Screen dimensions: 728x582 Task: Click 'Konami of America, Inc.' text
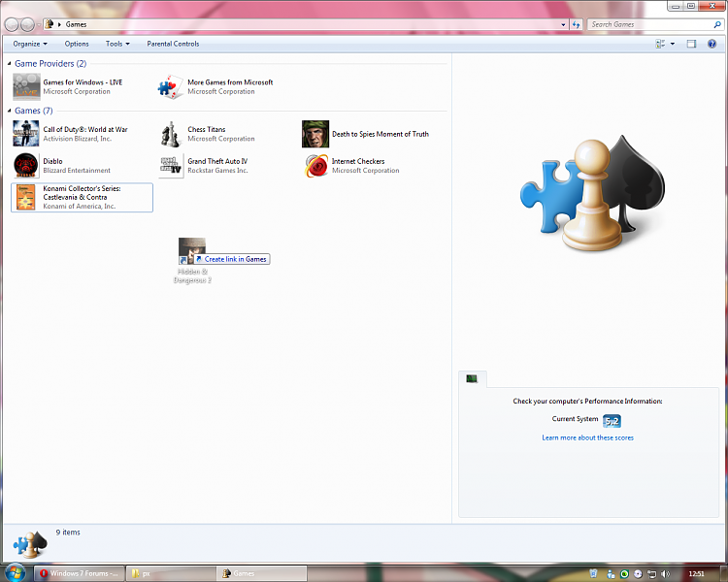[x=80, y=206]
